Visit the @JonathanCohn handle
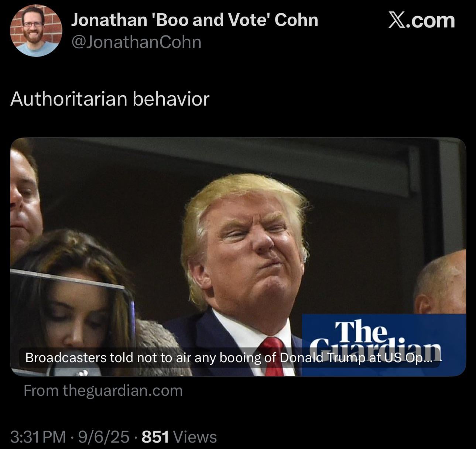This screenshot has width=476, height=449. [136, 42]
